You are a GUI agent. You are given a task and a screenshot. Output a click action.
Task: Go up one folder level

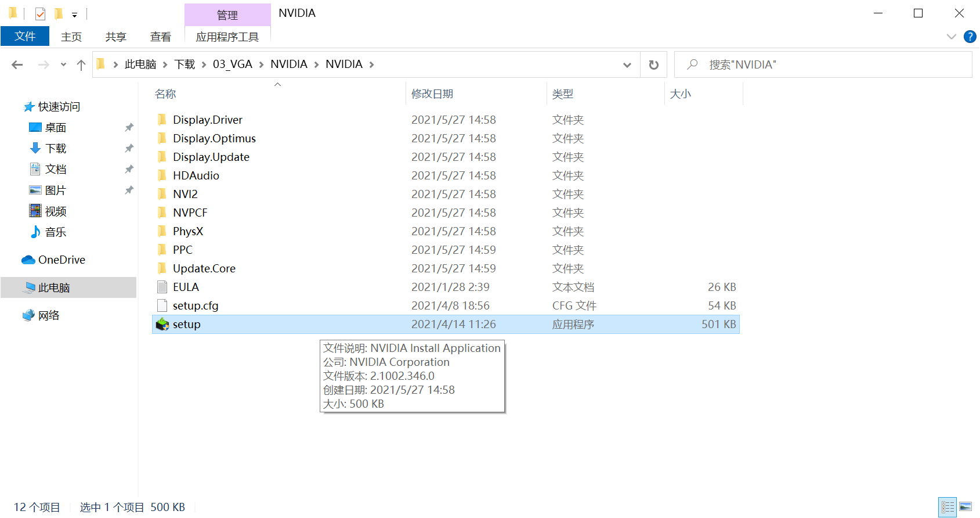81,64
